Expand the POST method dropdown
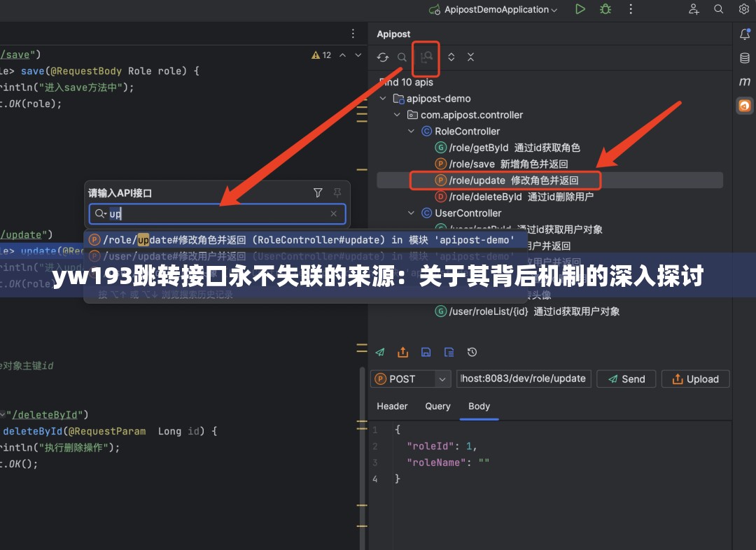Screen dimensions: 756x550 (x=441, y=379)
